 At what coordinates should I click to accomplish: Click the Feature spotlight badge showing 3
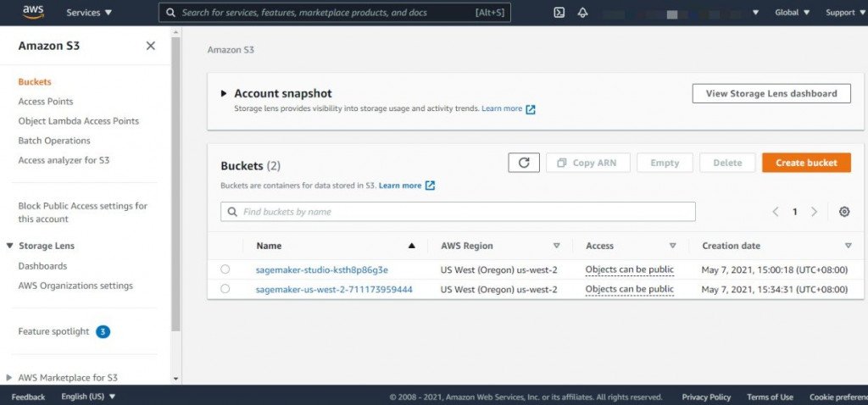pyautogui.click(x=103, y=331)
